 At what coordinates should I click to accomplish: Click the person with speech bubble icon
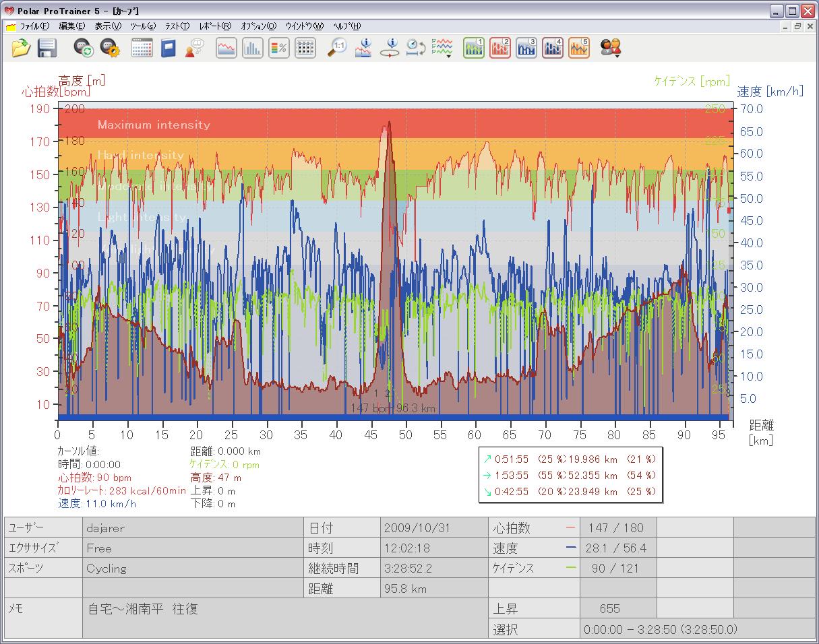(194, 48)
